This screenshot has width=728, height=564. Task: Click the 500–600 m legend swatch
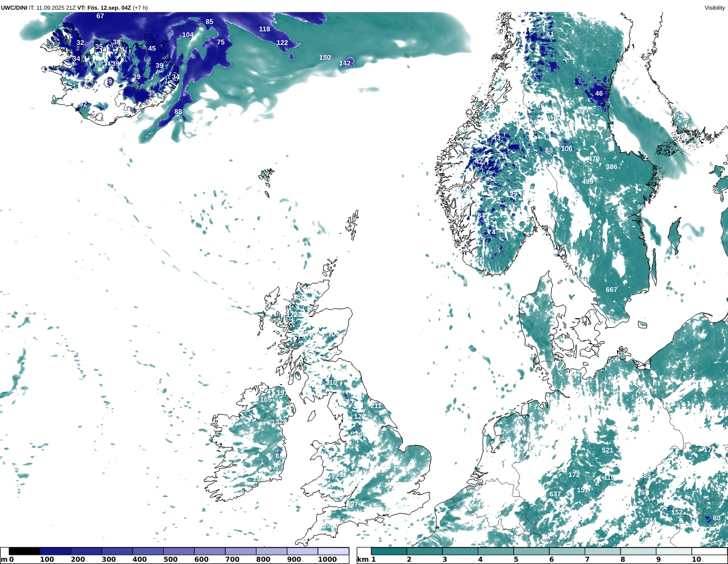pyautogui.click(x=179, y=551)
